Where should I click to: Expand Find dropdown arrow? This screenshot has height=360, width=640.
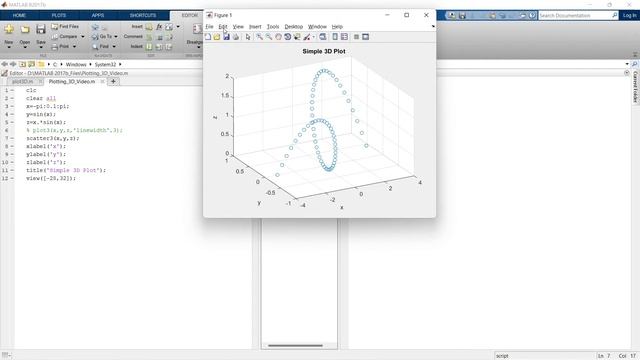(x=114, y=47)
